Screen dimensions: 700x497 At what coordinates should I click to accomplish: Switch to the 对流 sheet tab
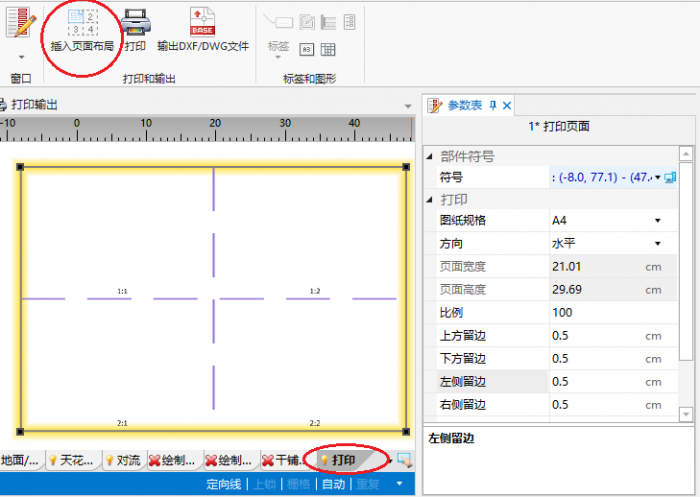point(122,461)
